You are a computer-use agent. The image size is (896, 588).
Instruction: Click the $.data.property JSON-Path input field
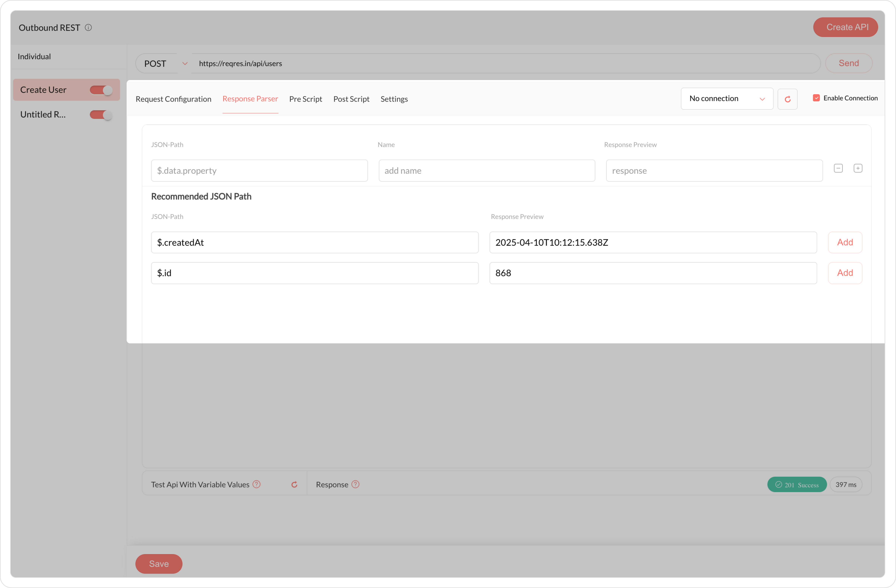(259, 170)
